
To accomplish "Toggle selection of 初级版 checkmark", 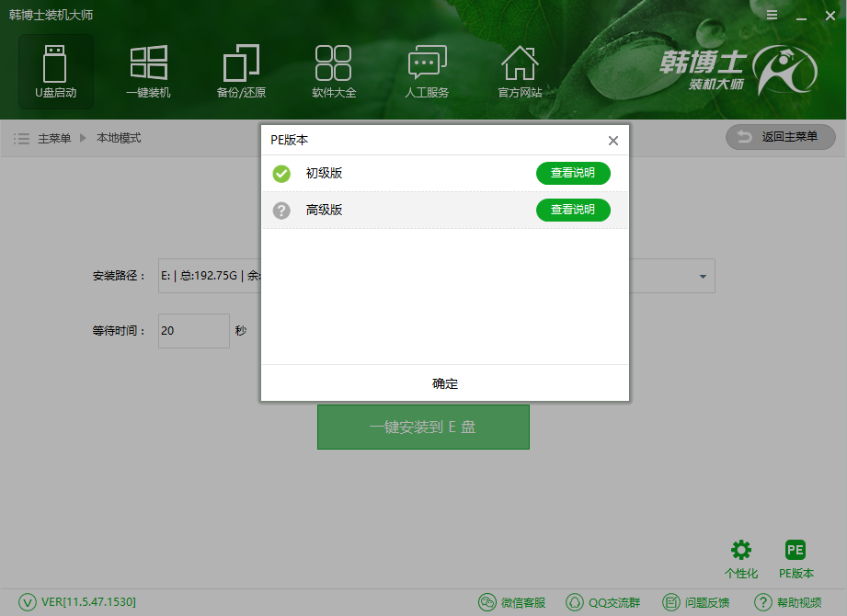I will [x=281, y=173].
